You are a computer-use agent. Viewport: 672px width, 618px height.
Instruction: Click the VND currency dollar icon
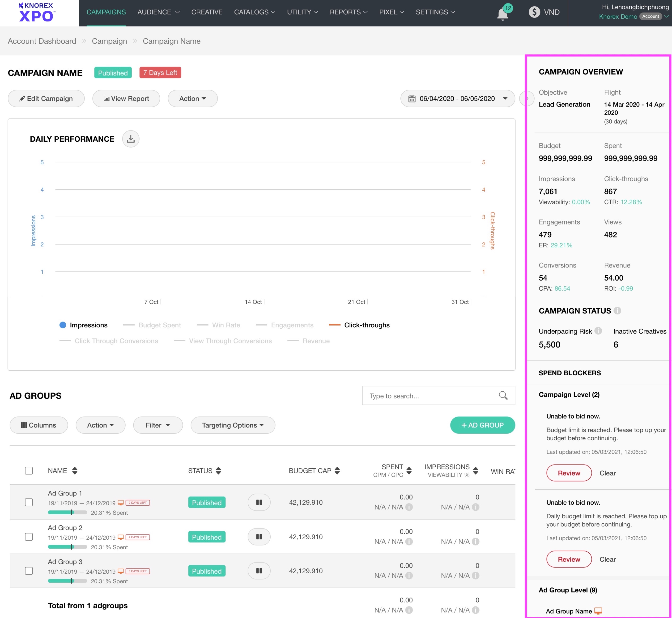tap(534, 12)
